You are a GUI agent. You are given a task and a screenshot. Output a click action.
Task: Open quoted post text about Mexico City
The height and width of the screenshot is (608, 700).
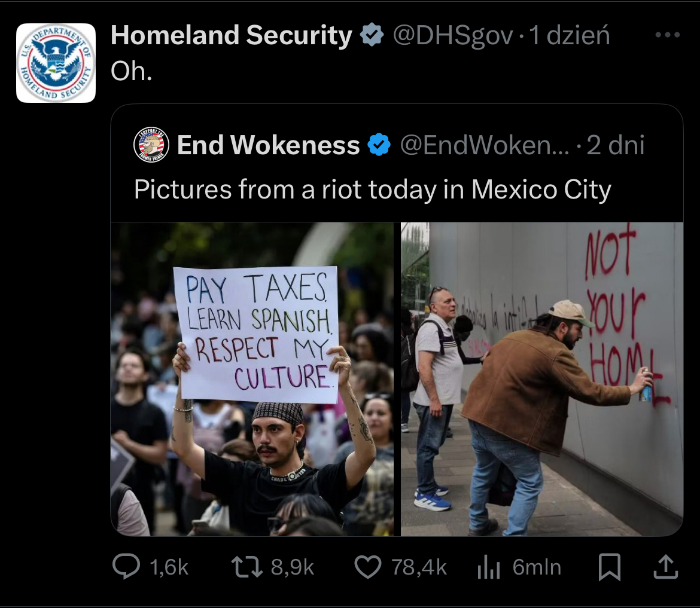pyautogui.click(x=373, y=190)
